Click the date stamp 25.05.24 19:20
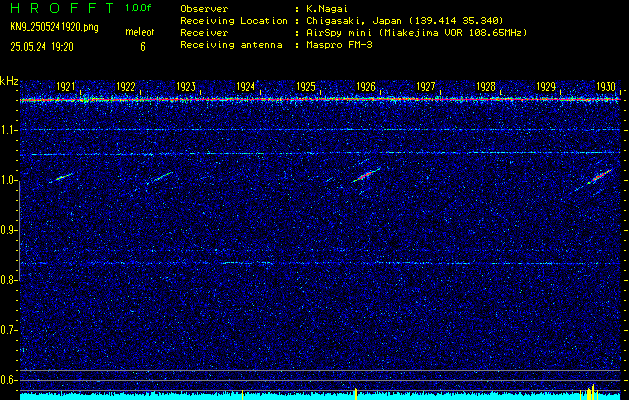Image resolution: width=629 pixels, height=400 pixels. pyautogui.click(x=42, y=47)
